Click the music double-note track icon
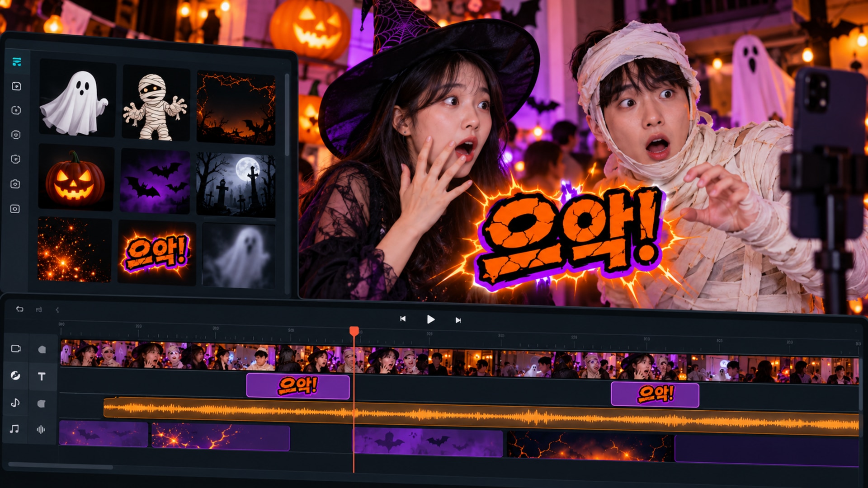The height and width of the screenshot is (488, 868). click(14, 429)
